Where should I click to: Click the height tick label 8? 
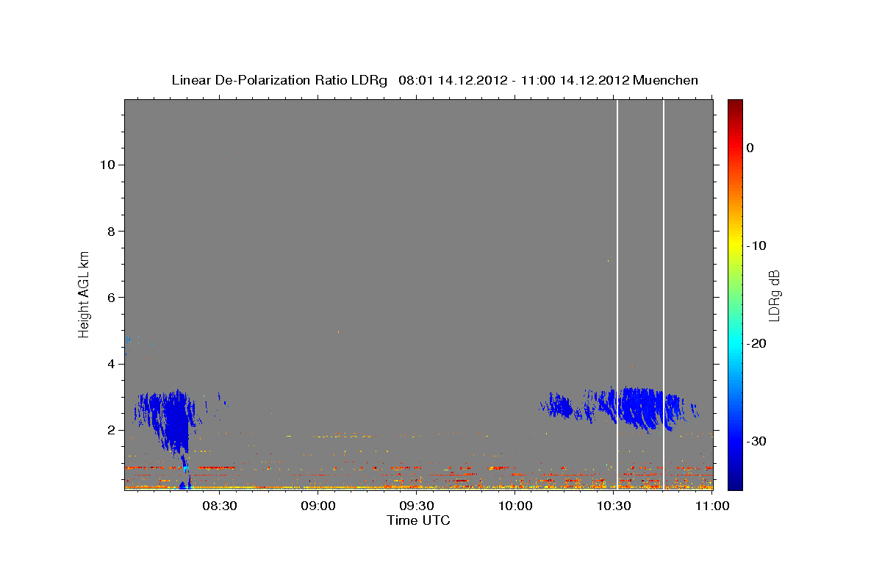110,231
